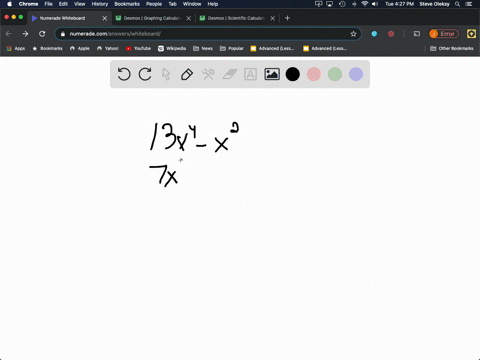Open the Wi-Fi status menu
This screenshot has width=480, height=360.
pyautogui.click(x=365, y=4)
